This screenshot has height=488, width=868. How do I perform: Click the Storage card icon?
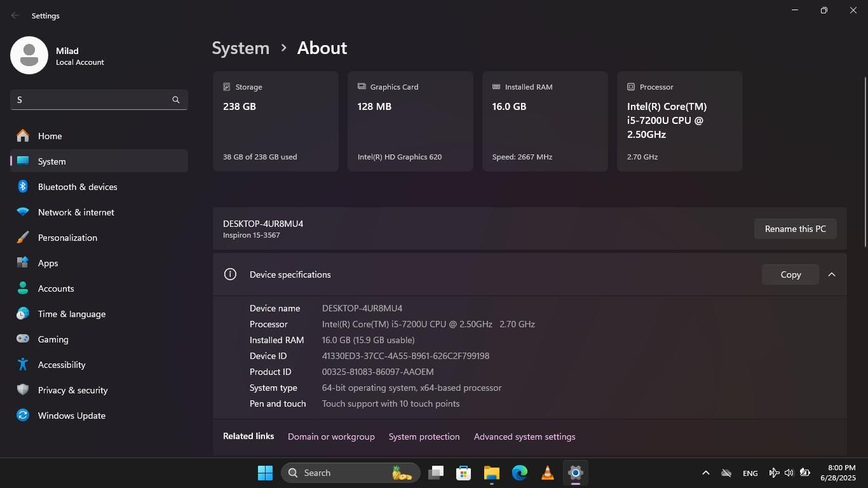pos(227,86)
